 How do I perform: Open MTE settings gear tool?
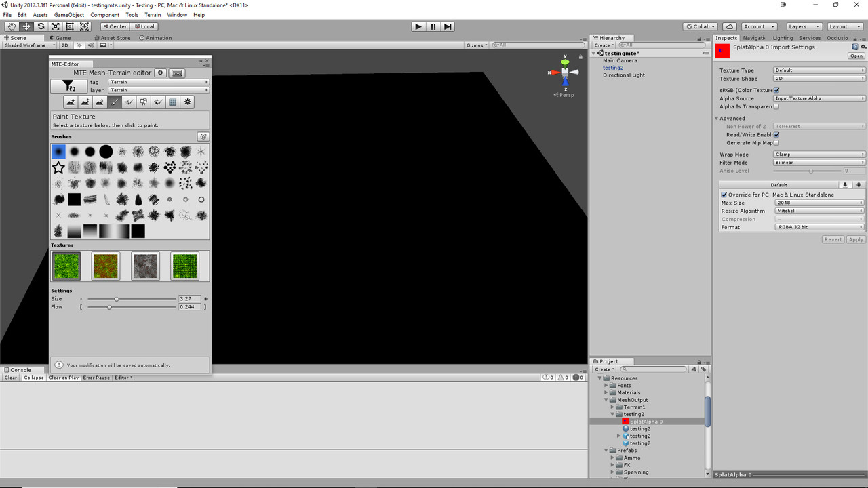188,102
